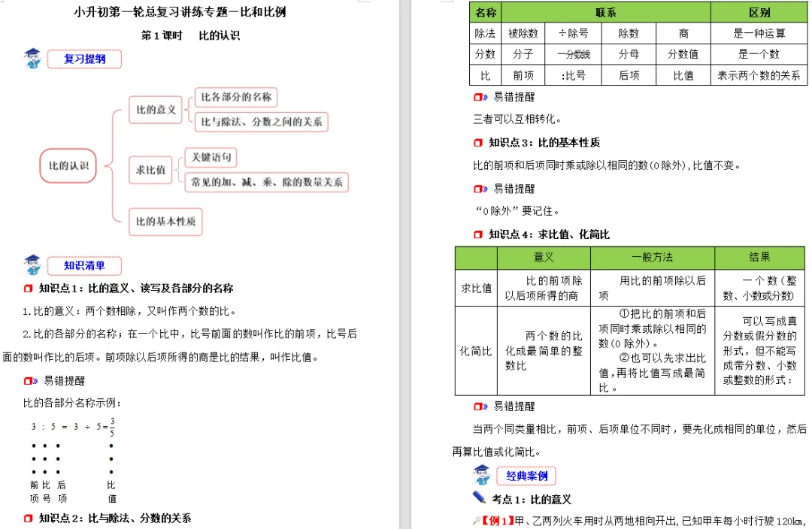Click the 分母 table cell
Screen dimensions: 812x529
pyautogui.click(x=629, y=54)
